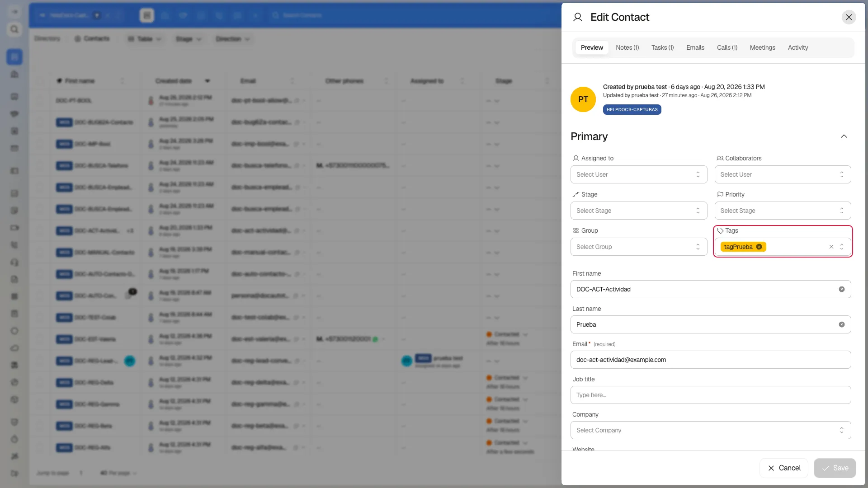
Task: Collapse the Primary section
Action: 844,136
